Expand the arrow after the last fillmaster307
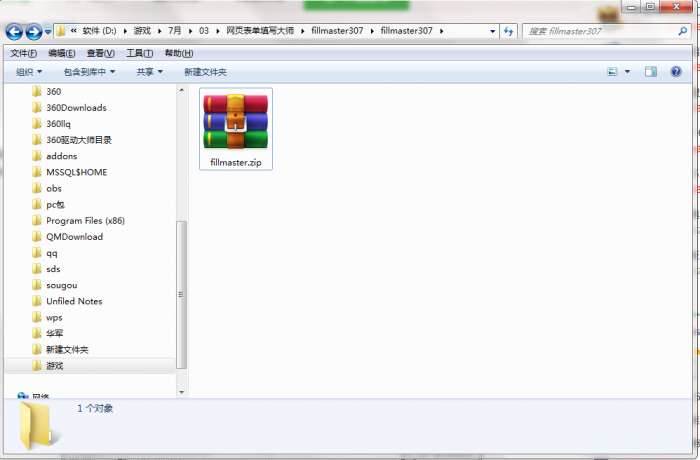700x460 pixels. pyautogui.click(x=441, y=31)
